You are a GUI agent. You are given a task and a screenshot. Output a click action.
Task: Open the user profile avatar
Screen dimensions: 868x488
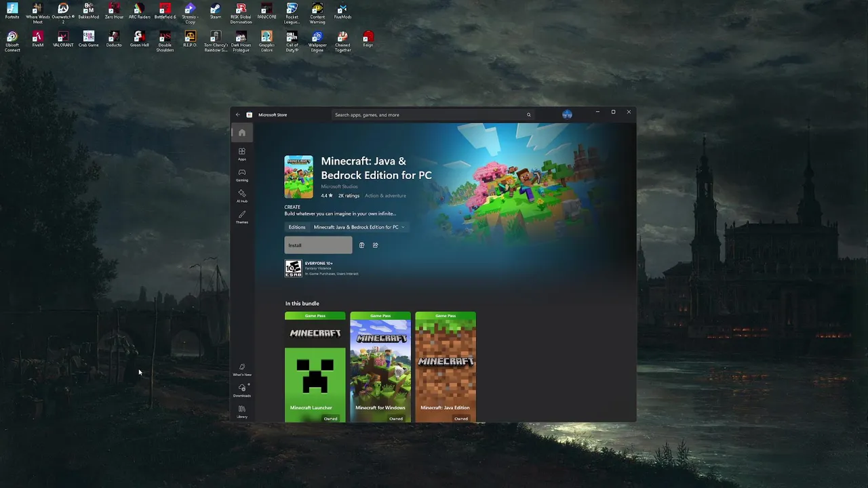[x=567, y=115]
